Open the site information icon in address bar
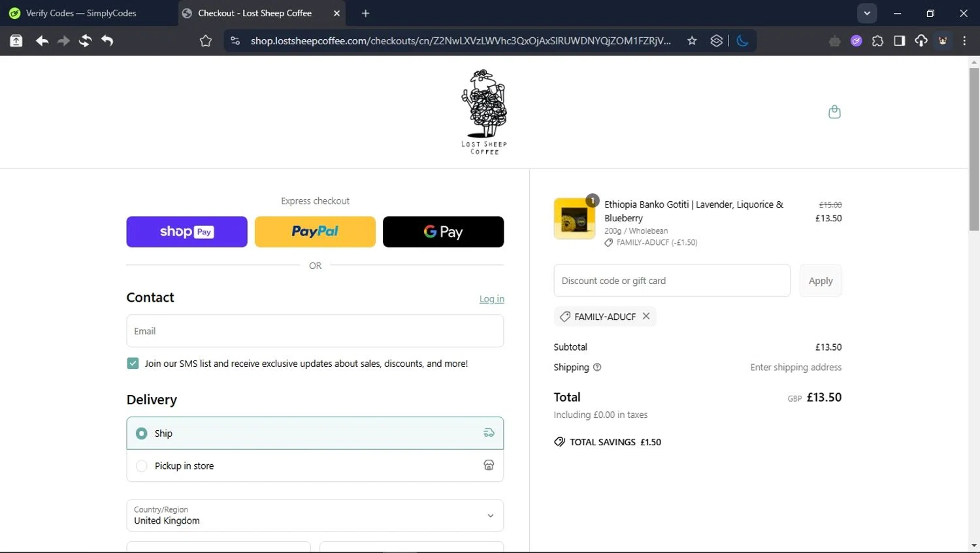 click(x=235, y=40)
